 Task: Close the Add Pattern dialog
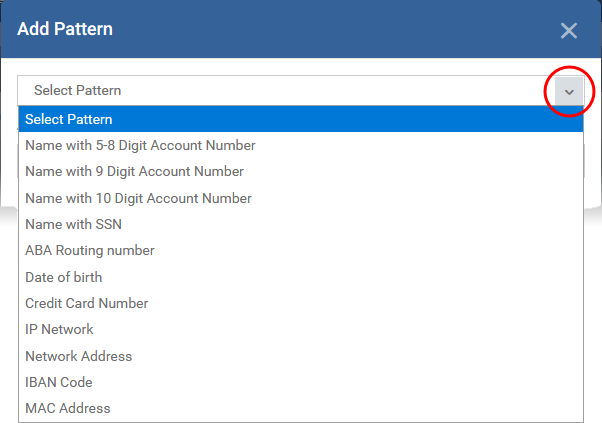569,31
